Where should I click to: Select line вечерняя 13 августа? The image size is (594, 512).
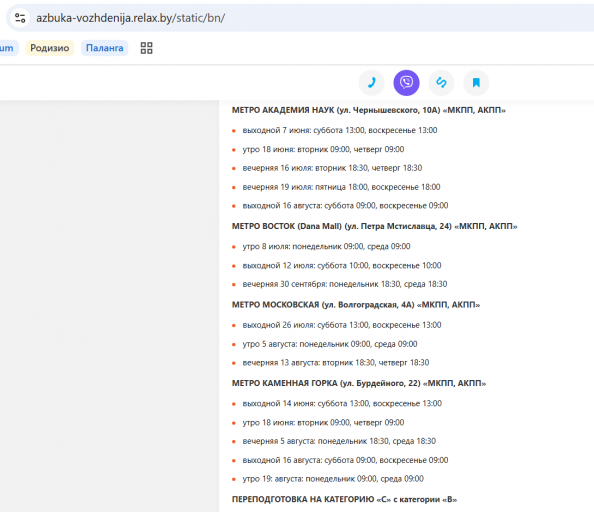(x=336, y=362)
